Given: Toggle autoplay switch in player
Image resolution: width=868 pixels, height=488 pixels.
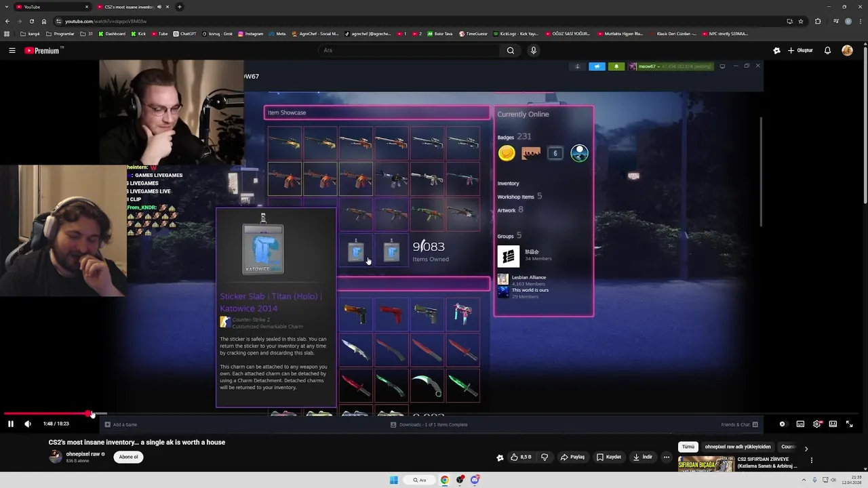Looking at the screenshot, I should click(x=782, y=424).
